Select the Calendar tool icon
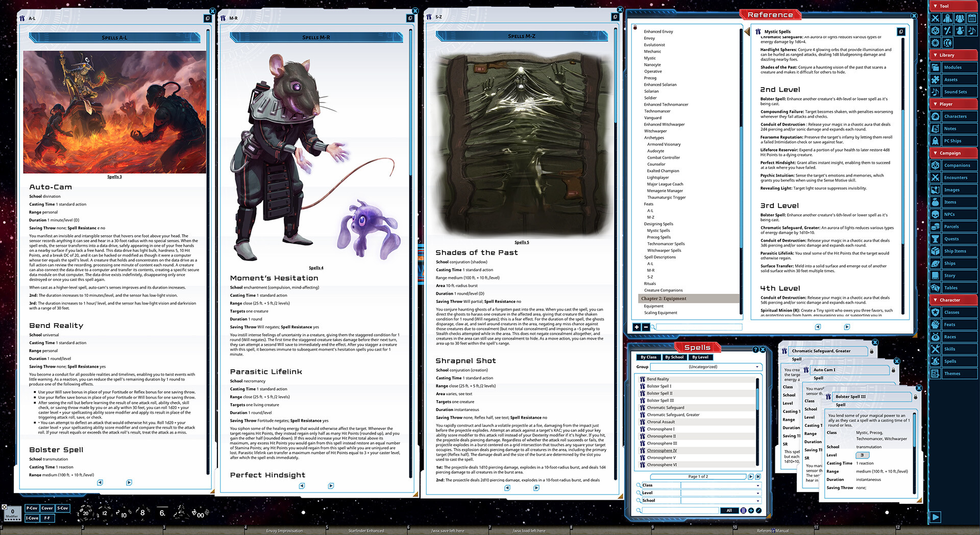This screenshot has width=980, height=535. [x=972, y=18]
